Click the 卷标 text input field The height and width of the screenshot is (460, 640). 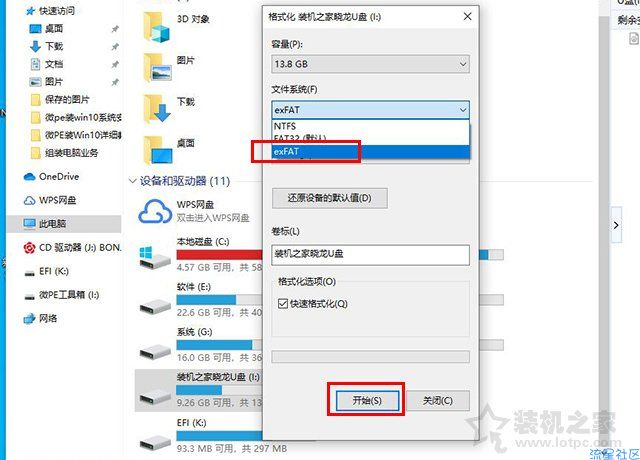tap(370, 255)
